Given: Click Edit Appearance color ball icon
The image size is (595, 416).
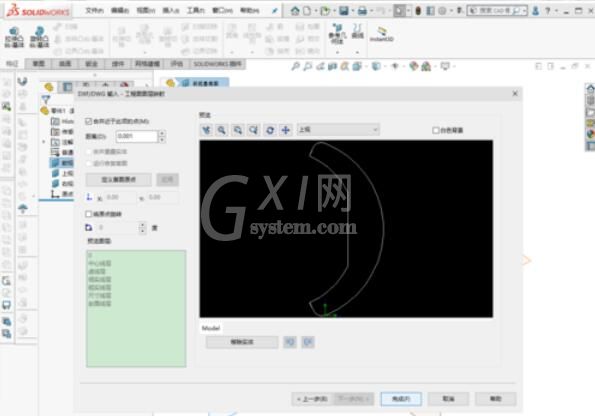Looking at the screenshot, I should pos(414,66).
